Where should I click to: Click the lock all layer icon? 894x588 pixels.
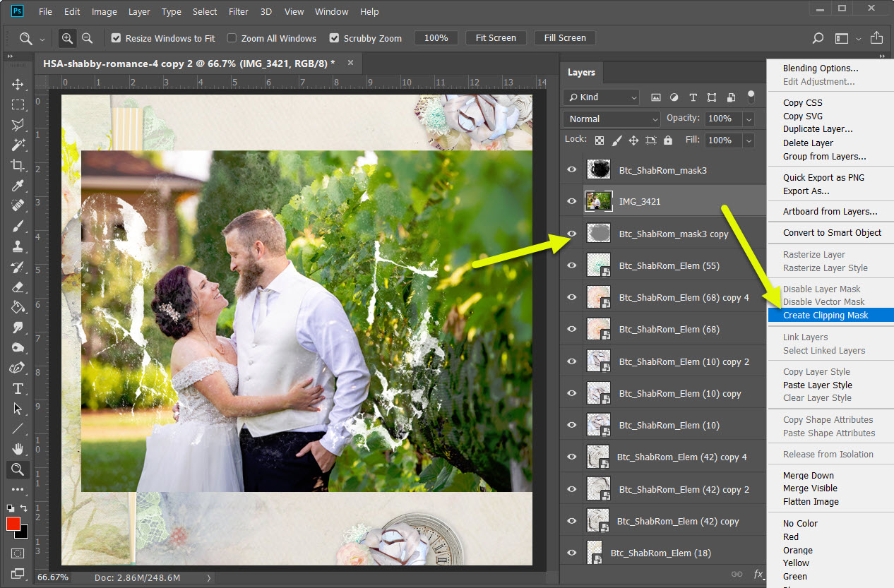[x=668, y=140]
